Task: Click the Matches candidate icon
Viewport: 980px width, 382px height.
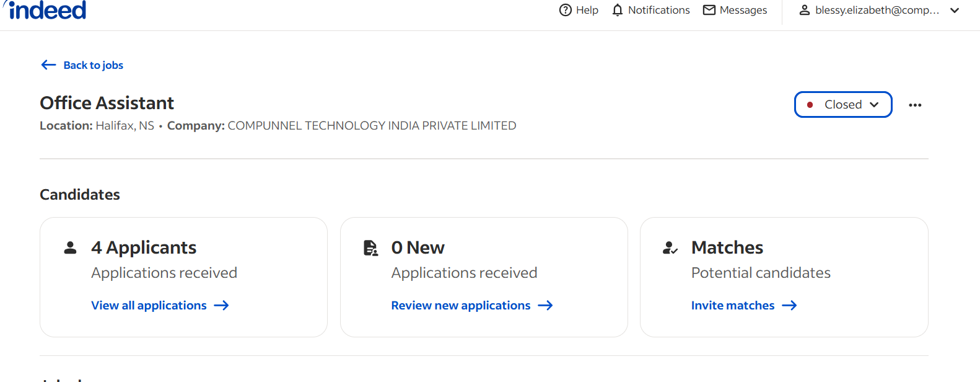Action: tap(670, 248)
